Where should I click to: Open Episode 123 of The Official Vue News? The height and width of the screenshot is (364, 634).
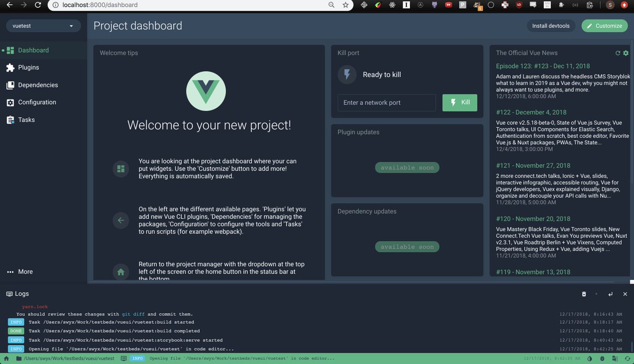543,66
